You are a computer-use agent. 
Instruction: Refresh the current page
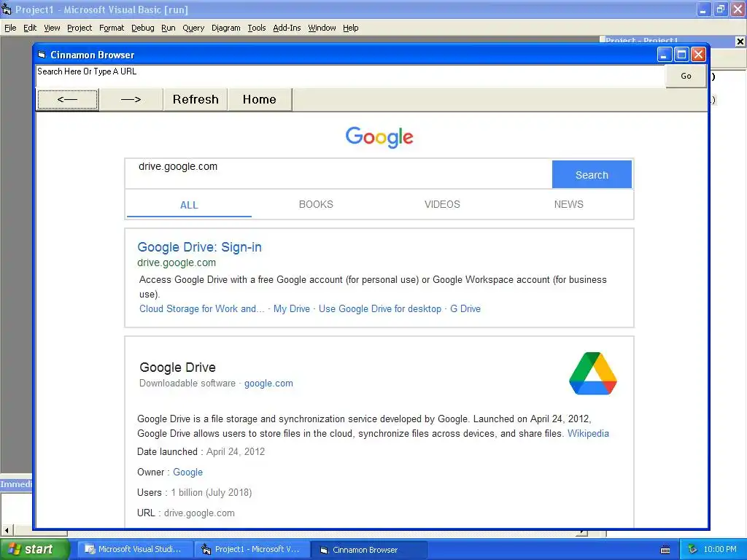[196, 99]
